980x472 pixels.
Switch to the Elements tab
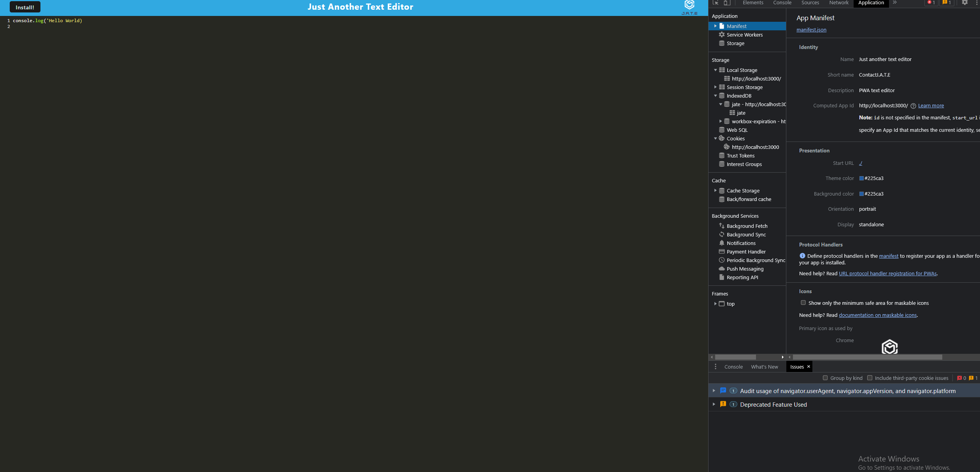pyautogui.click(x=753, y=3)
